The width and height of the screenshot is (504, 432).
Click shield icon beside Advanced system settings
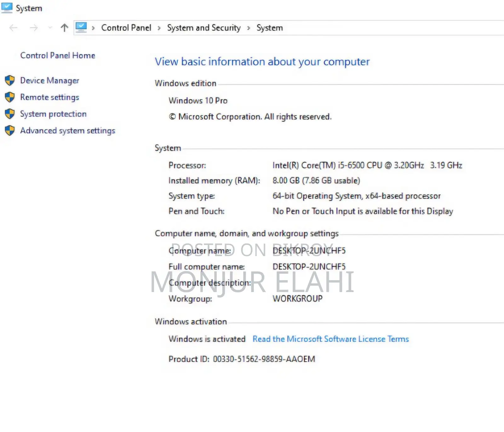(10, 131)
